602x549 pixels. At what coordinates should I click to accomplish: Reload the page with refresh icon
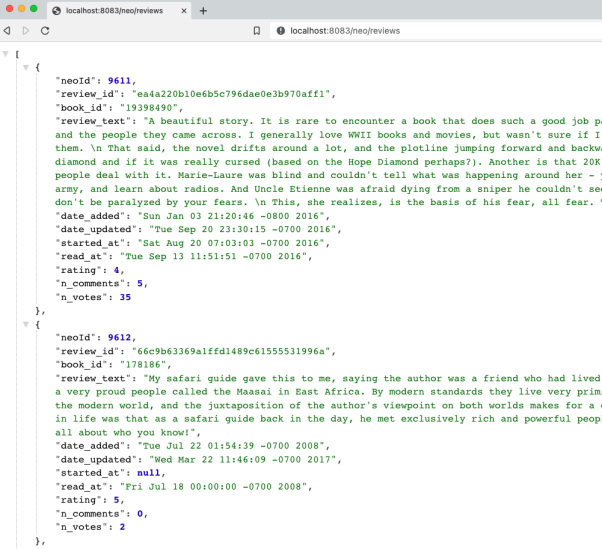coord(45,31)
